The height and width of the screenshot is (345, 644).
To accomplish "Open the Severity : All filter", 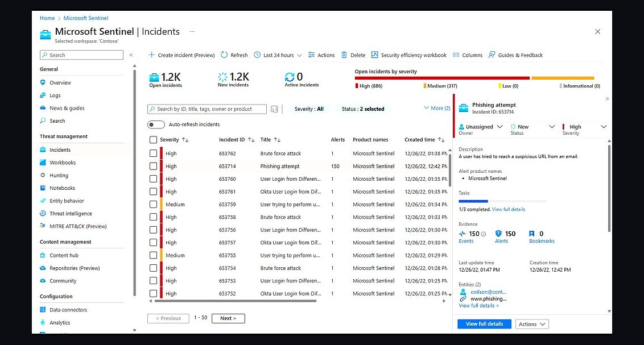I will click(309, 109).
